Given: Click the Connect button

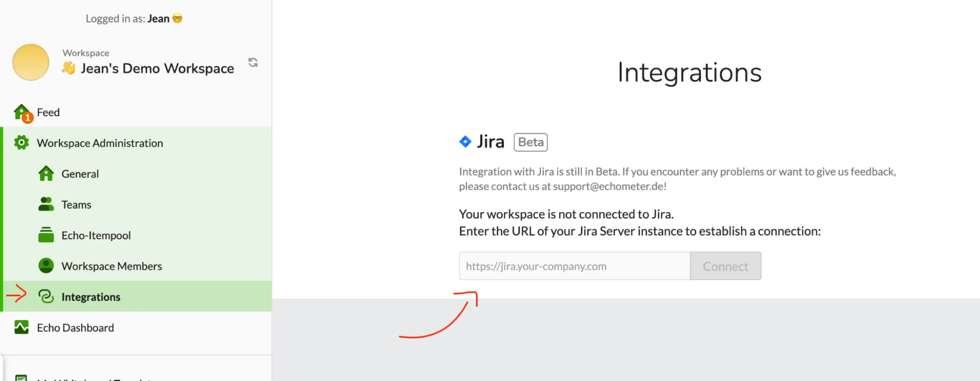Looking at the screenshot, I should pyautogui.click(x=726, y=266).
